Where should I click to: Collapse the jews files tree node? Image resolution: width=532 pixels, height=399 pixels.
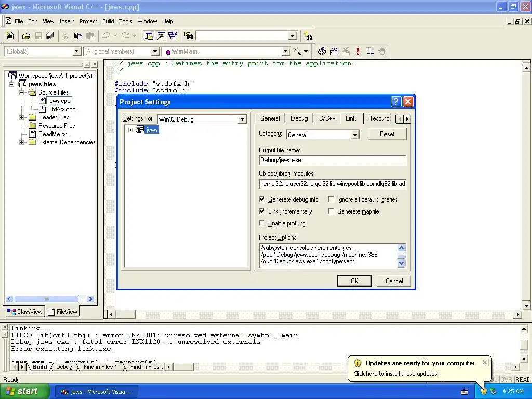[11, 84]
